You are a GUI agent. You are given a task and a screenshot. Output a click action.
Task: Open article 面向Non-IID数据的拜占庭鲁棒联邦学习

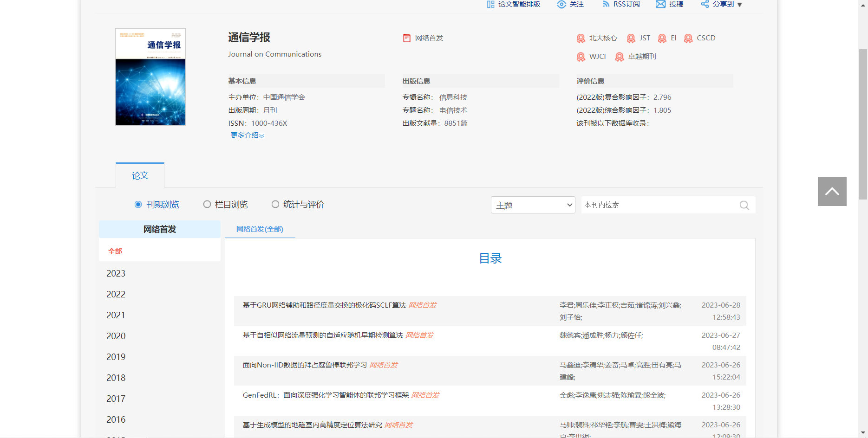[x=305, y=365]
